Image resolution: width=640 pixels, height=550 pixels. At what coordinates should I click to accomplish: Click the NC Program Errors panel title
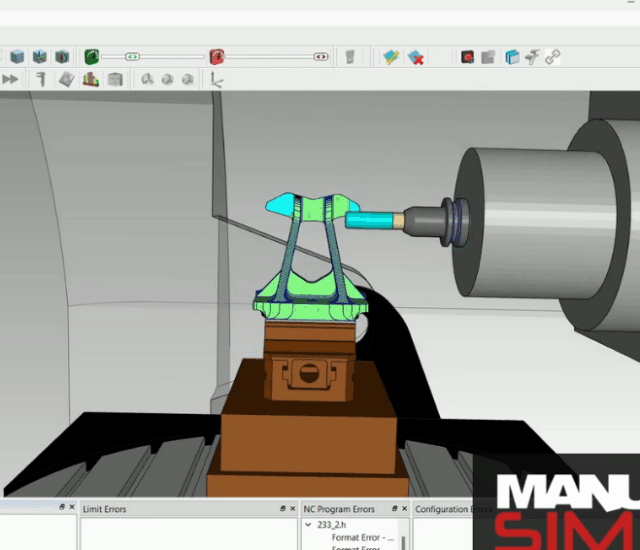pos(339,509)
